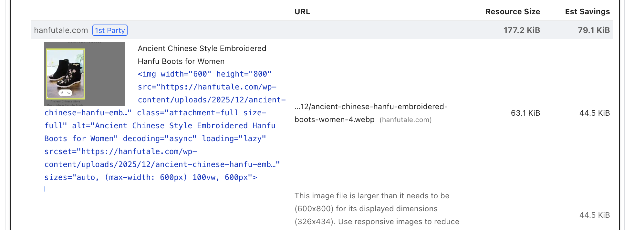Click the cart icon on boots thumbnail
Viewport: 644px width, 230px height.
pyautogui.click(x=62, y=93)
